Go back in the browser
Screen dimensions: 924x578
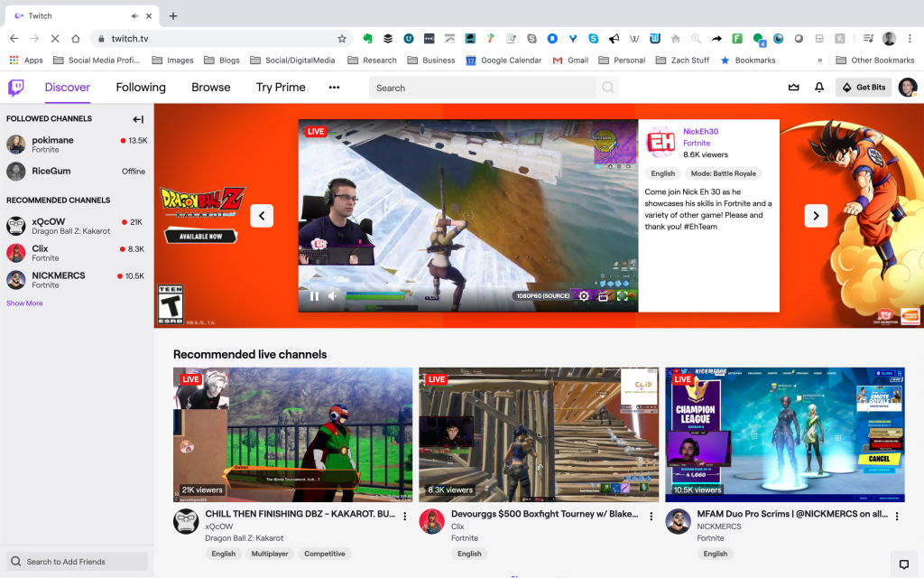(x=14, y=38)
